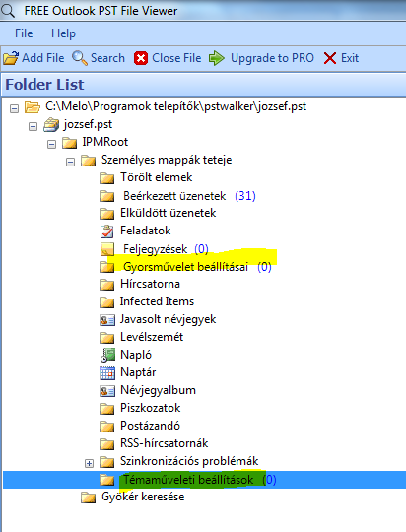Select the Levélszemét folder
This screenshot has height=532, width=406.
(152, 337)
